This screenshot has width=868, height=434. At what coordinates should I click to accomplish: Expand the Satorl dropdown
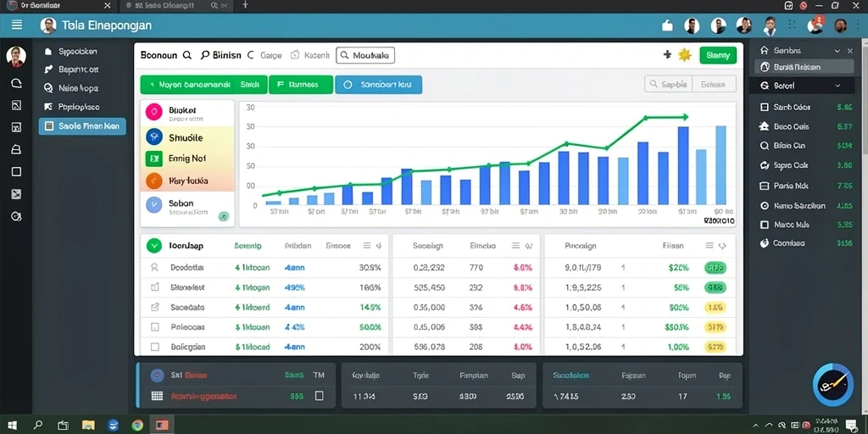(x=837, y=86)
